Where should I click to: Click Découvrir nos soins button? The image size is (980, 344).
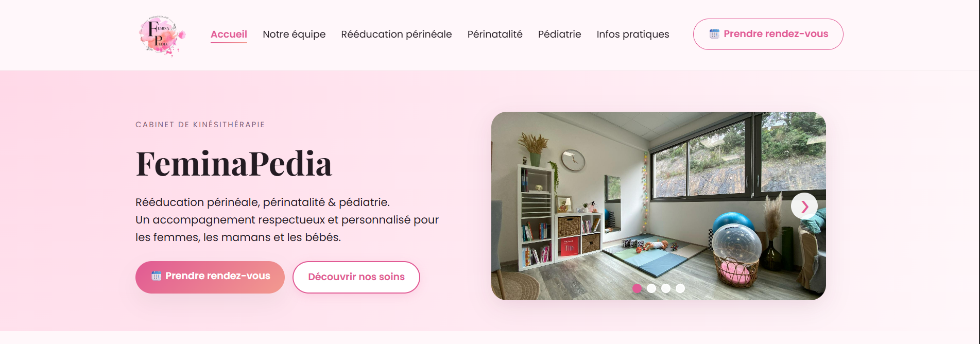click(x=356, y=277)
